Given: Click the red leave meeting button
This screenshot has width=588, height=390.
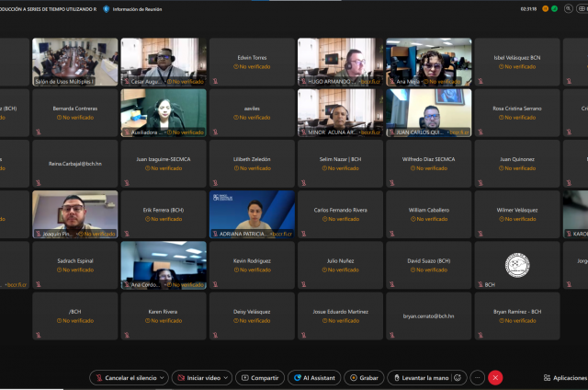Looking at the screenshot, I should [495, 378].
